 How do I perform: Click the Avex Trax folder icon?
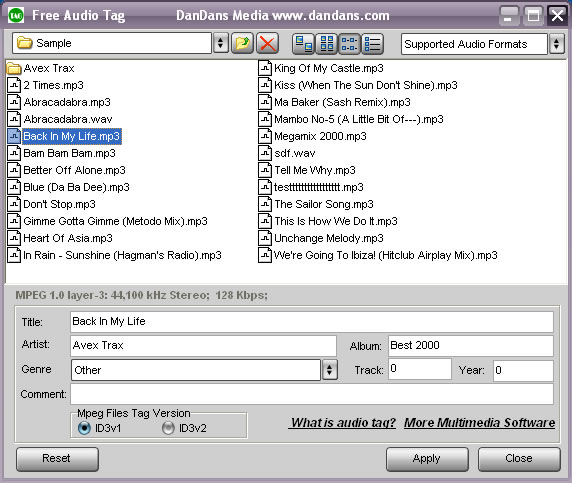[x=14, y=68]
